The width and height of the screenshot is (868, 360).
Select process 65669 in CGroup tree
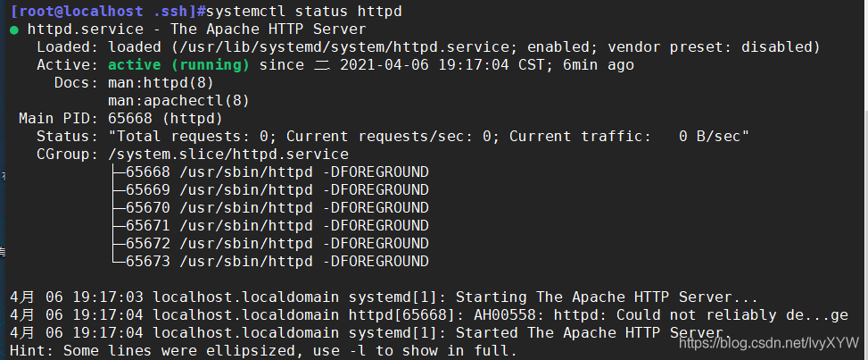[x=277, y=189]
